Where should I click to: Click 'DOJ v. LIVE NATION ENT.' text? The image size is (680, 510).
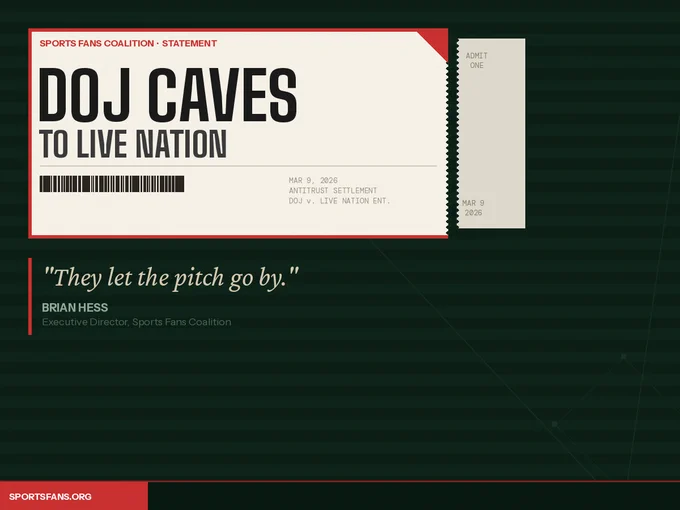[340, 201]
